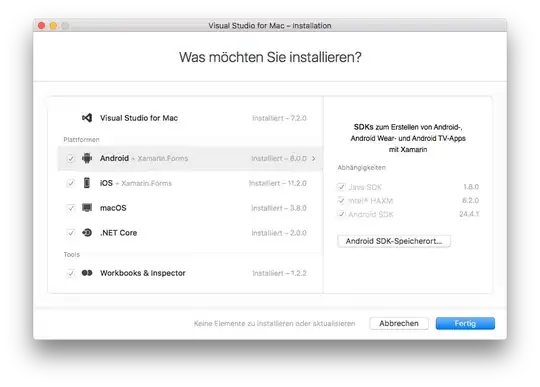Close the installer with the red button
Viewport: 540px width, 387px height.
42,25
